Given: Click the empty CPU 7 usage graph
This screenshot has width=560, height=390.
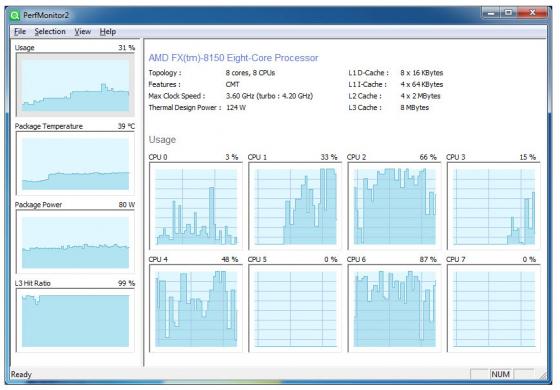Looking at the screenshot, I should point(494,309).
